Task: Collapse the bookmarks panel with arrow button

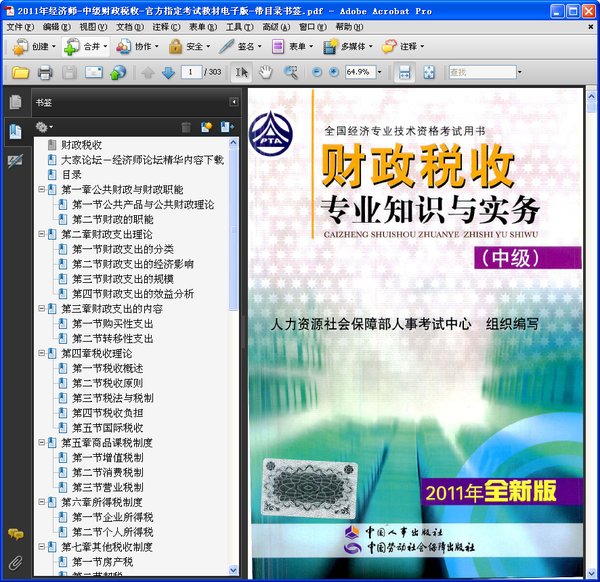Action: coord(234,102)
